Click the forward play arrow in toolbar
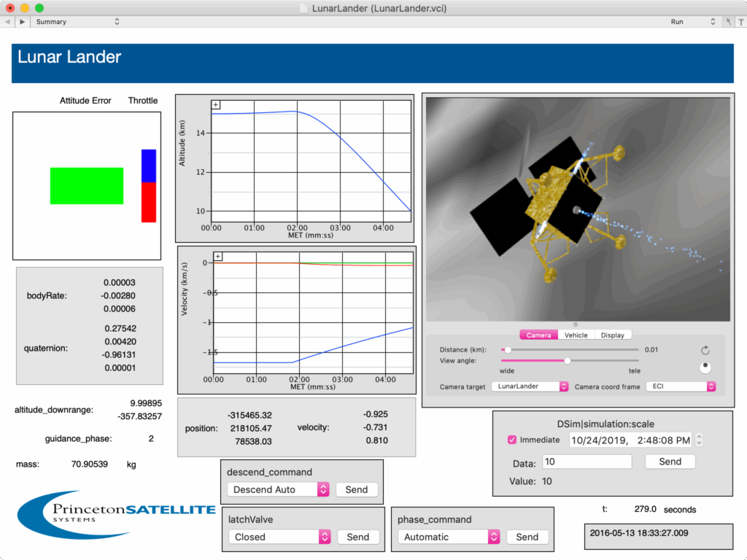This screenshot has width=747, height=560. pos(22,22)
